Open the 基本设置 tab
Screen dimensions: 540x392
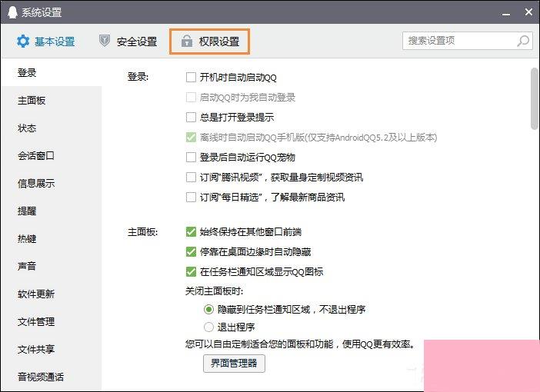46,42
